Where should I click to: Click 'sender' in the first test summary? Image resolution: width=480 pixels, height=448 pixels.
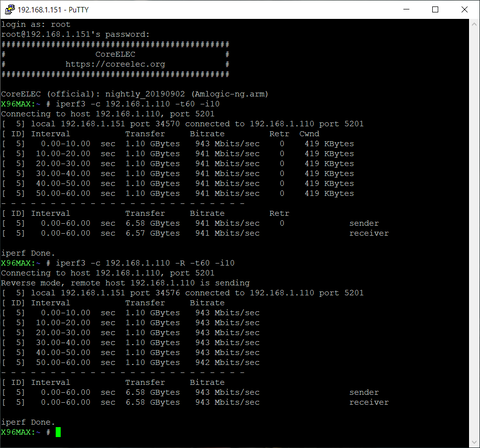[364, 223]
